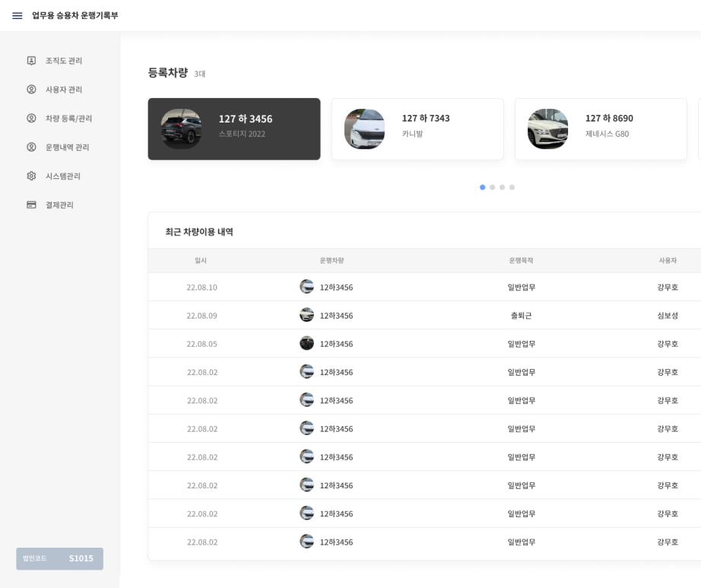Screen dimensions: 701x588
Task: Click the 스포티지 car photo thumbnail
Action: 181,129
